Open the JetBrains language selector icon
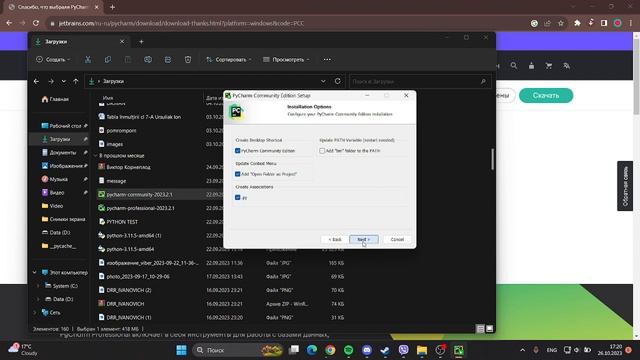 (x=567, y=66)
